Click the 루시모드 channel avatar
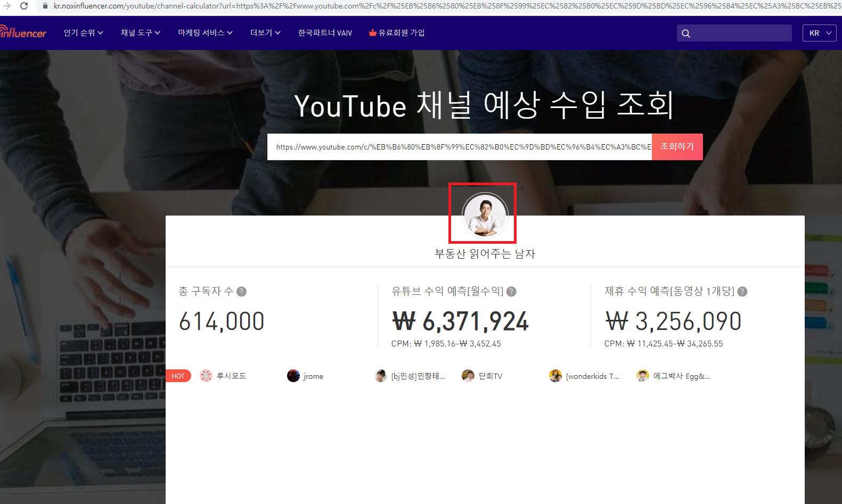Image resolution: width=842 pixels, height=504 pixels. pyautogui.click(x=206, y=376)
